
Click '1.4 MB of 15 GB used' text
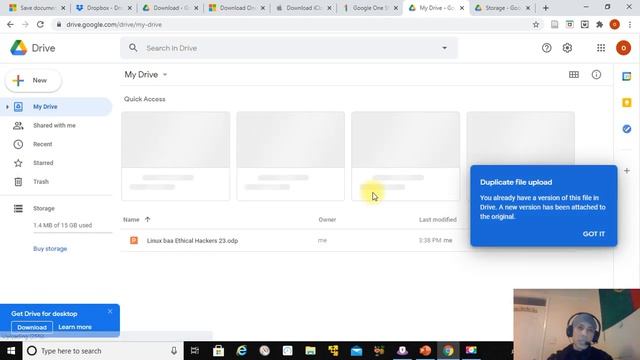coord(62,225)
